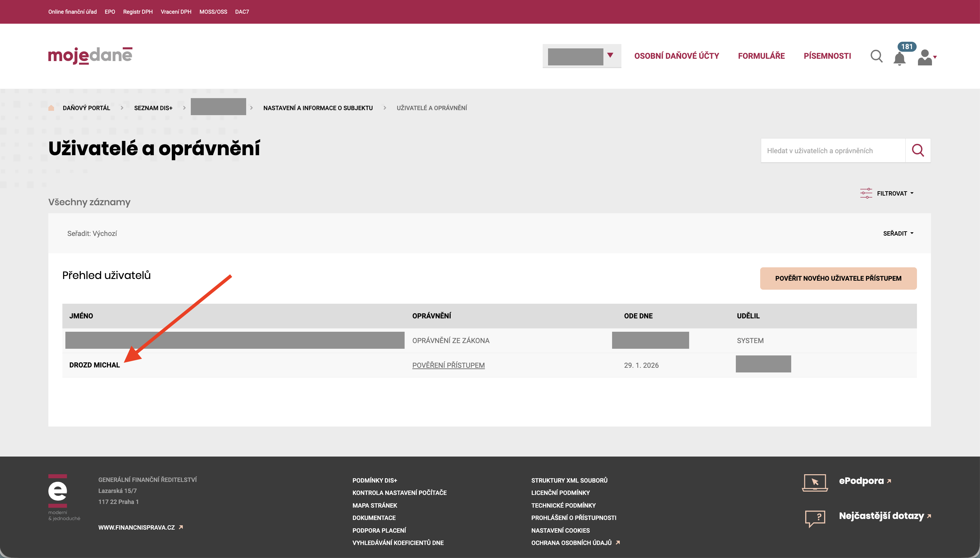This screenshot has width=980, height=558.
Task: Open the Registr DPH top link
Action: (x=138, y=12)
